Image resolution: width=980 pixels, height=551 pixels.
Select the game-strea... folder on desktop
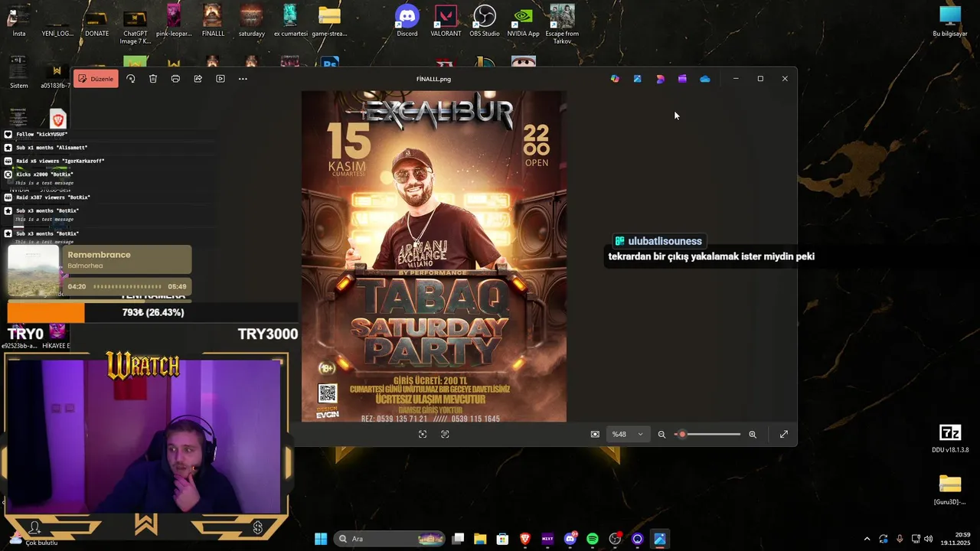(329, 21)
